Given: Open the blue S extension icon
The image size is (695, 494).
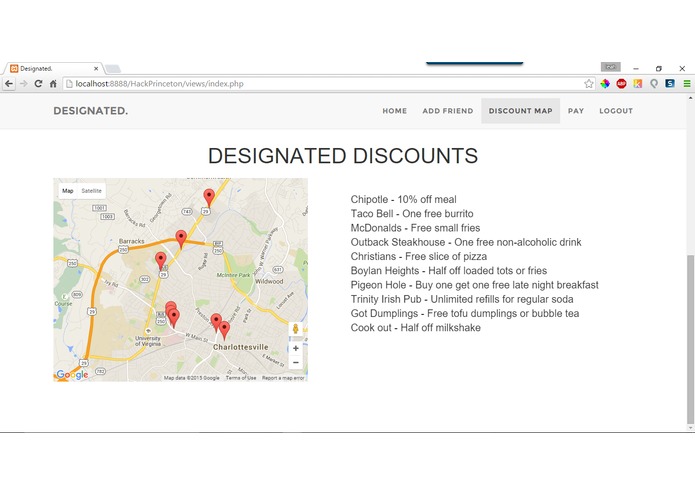Looking at the screenshot, I should pos(670,83).
